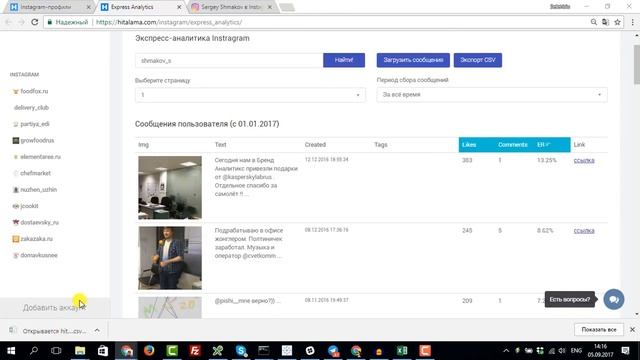Open FileZilla from the taskbar
Image resolution: width=640 pixels, height=360 pixels.
(x=195, y=351)
